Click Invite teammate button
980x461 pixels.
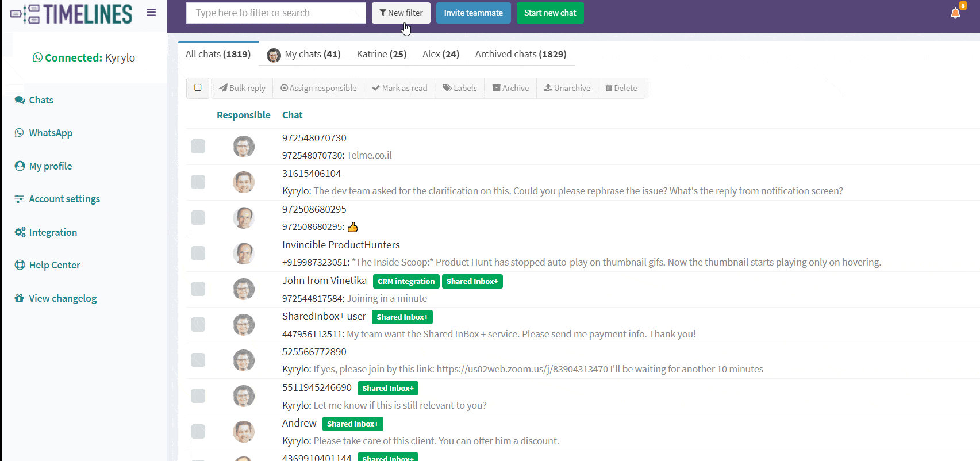tap(473, 13)
